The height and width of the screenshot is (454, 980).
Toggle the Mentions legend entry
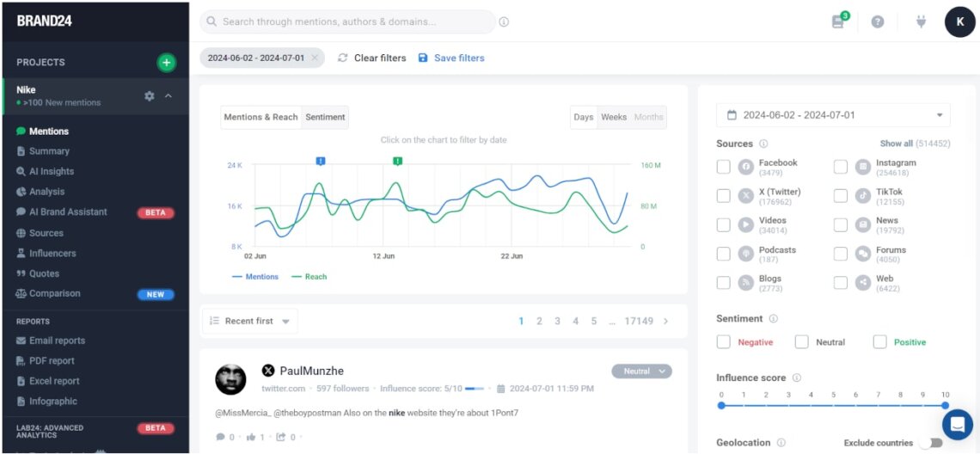pyautogui.click(x=255, y=276)
